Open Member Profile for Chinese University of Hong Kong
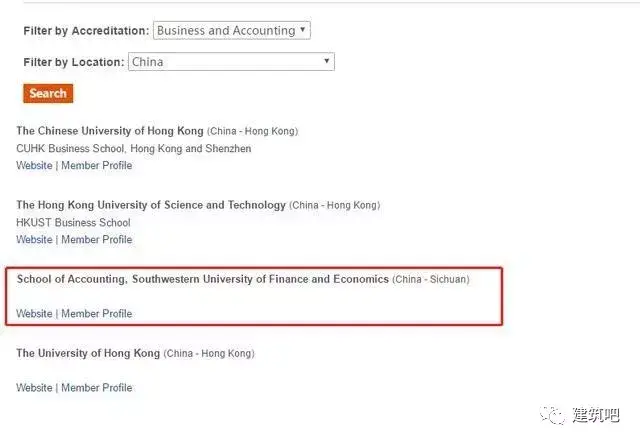 click(97, 166)
